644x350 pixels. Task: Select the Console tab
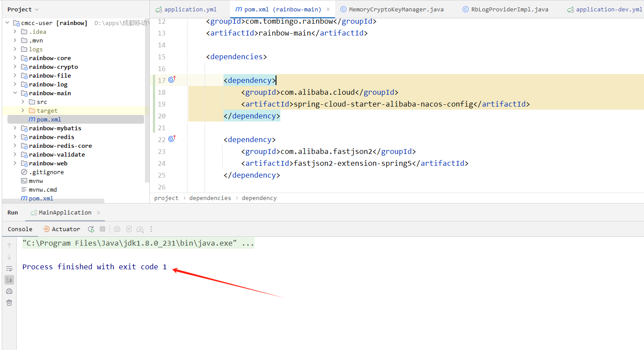tap(20, 229)
